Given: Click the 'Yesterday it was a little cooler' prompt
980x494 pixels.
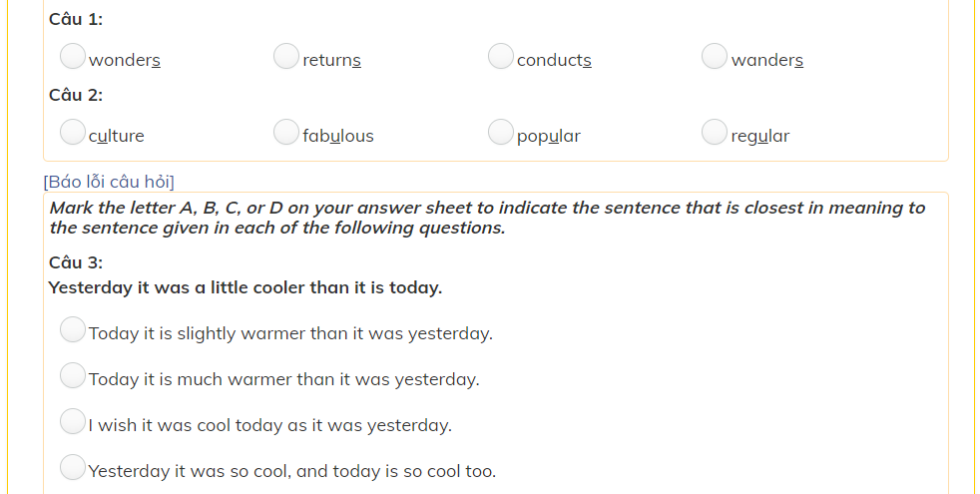Looking at the screenshot, I should tap(245, 287).
